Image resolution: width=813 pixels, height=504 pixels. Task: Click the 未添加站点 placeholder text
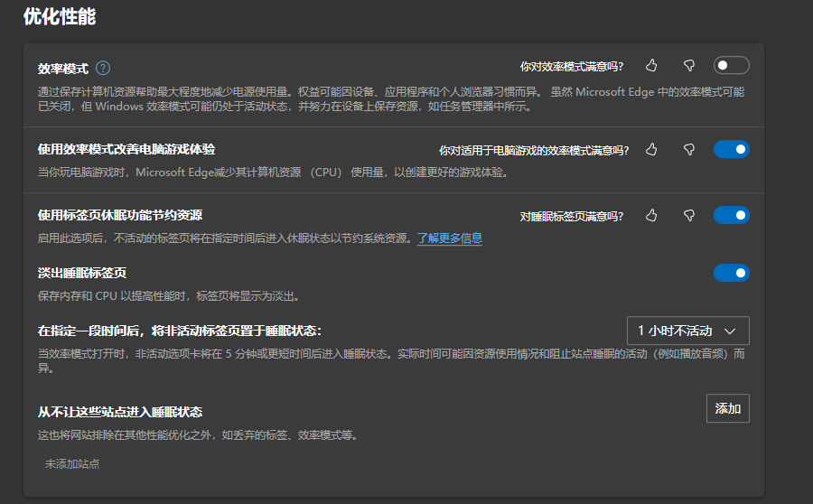click(x=72, y=463)
